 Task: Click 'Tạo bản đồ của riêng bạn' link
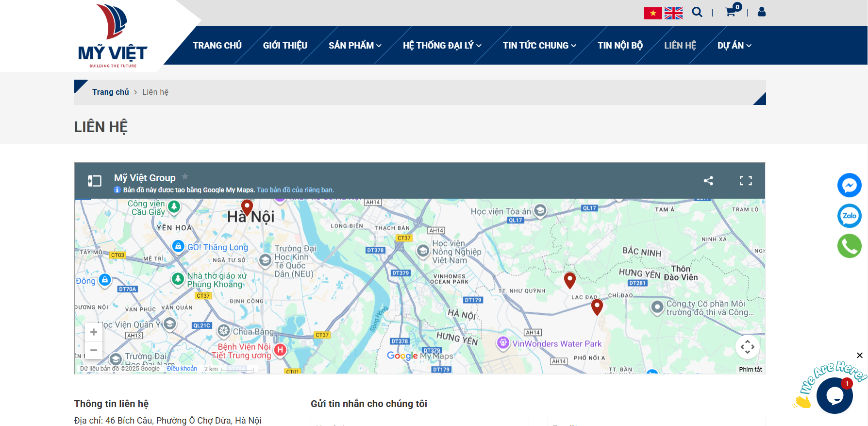pos(295,190)
